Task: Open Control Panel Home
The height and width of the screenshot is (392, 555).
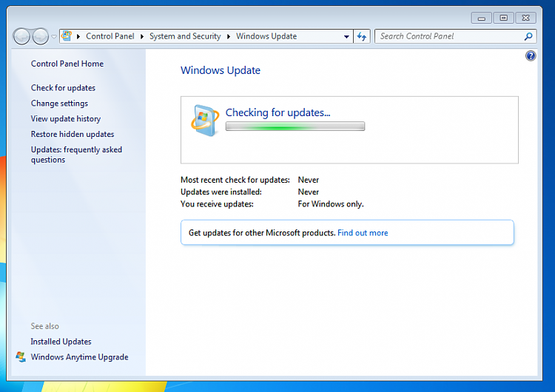Action: 67,64
